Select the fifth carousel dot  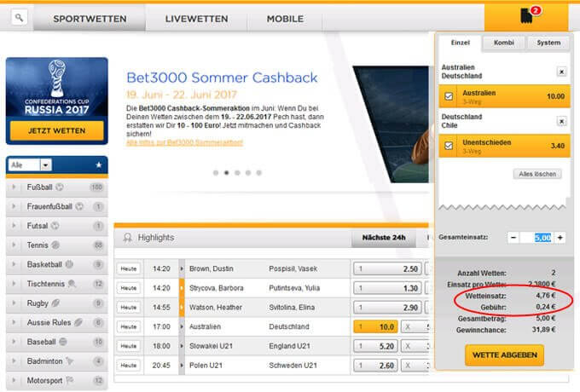click(x=259, y=172)
